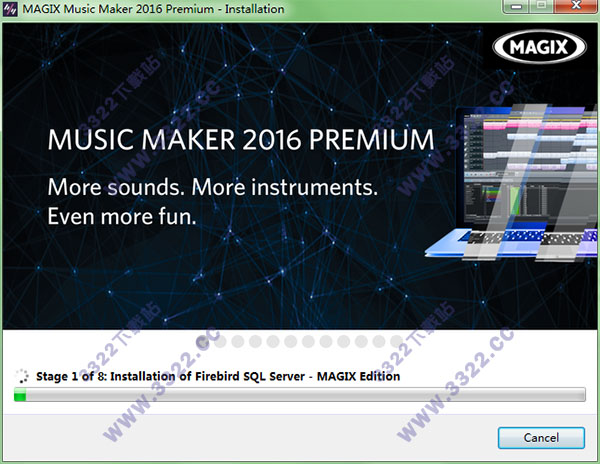The height and width of the screenshot is (464, 600).
Task: Select the first slide indicator dot
Action: (x=202, y=341)
